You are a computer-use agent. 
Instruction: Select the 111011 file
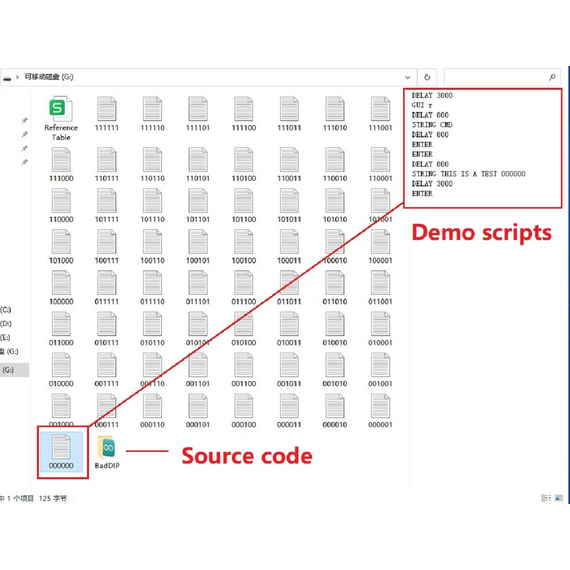289,114
